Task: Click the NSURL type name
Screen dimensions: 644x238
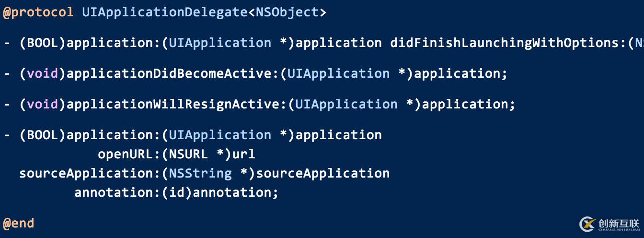Action: point(188,154)
